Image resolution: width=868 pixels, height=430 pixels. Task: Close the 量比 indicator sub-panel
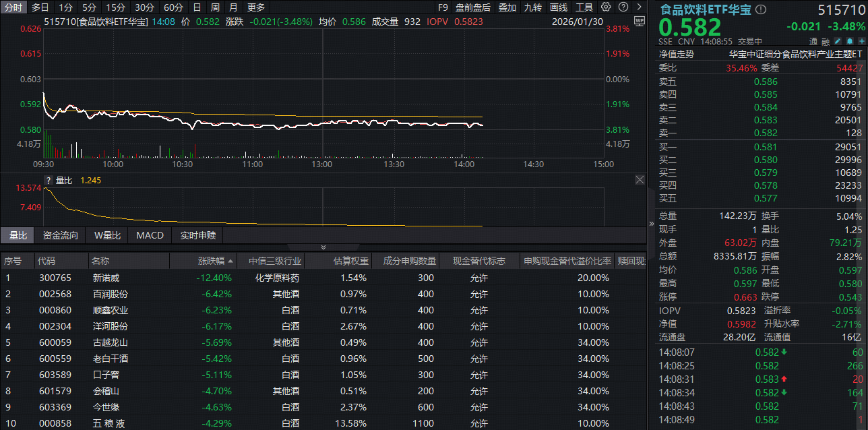[640, 180]
